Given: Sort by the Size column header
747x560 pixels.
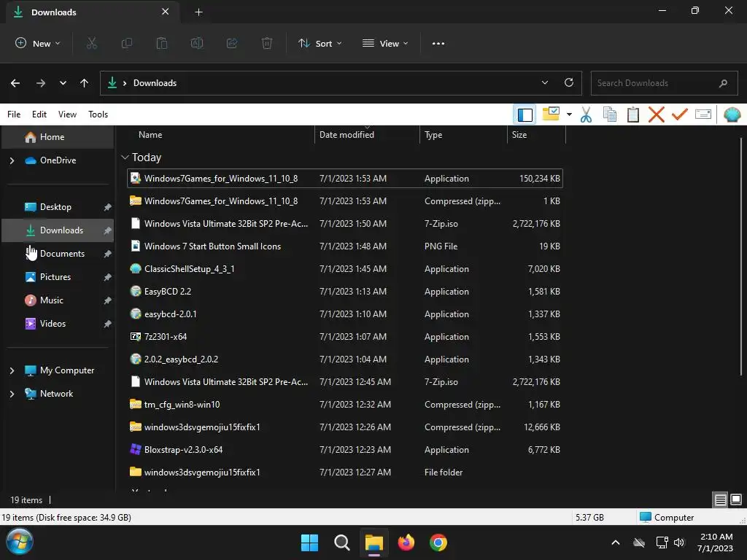Looking at the screenshot, I should (536, 135).
